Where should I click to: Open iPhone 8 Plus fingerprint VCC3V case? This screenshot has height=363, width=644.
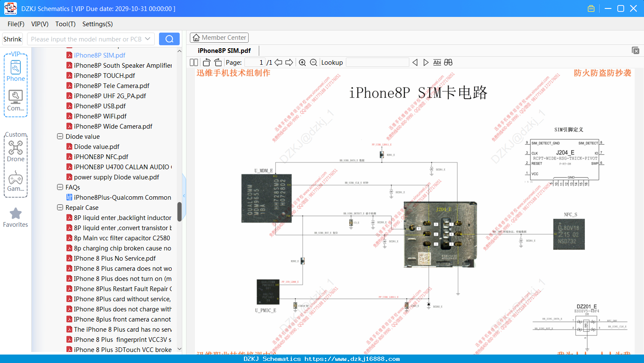pos(123,340)
